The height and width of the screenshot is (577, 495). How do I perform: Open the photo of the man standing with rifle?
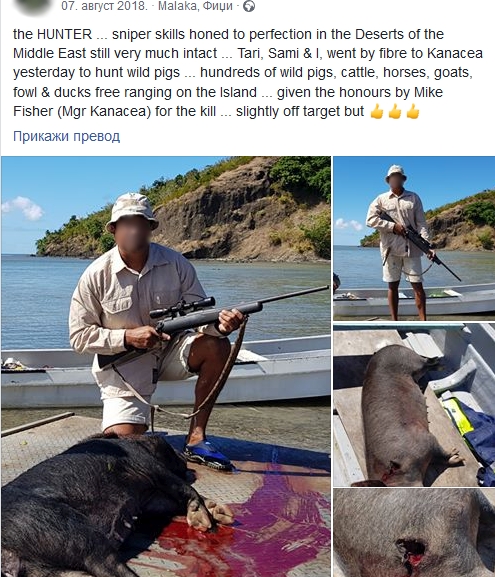(414, 238)
